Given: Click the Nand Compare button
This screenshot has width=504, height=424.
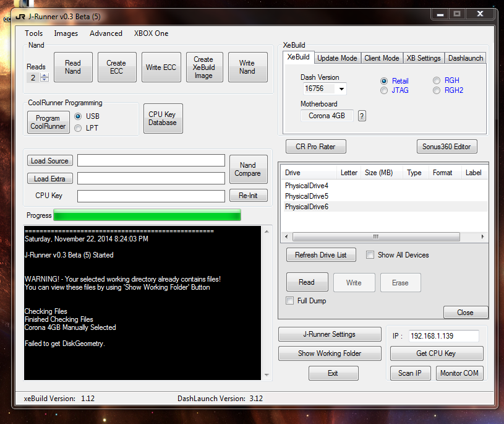Looking at the screenshot, I should 248,169.
